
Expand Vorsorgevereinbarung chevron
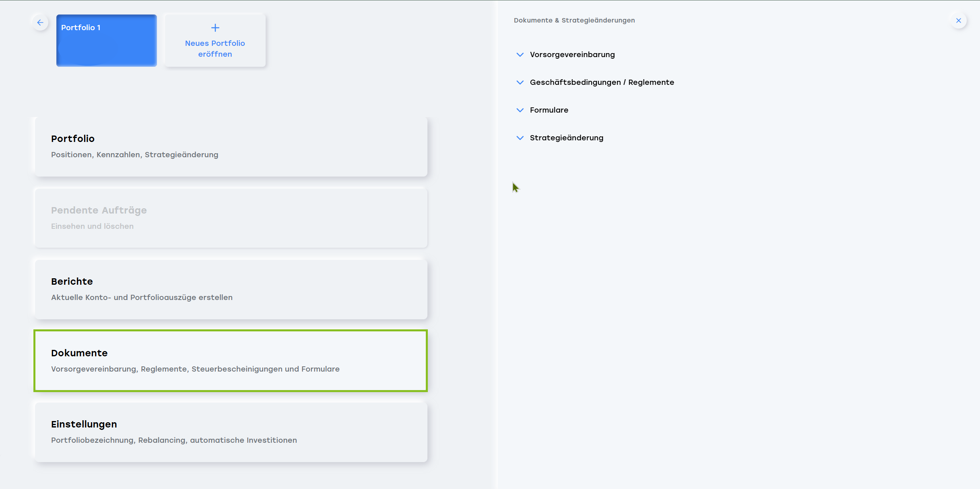pyautogui.click(x=520, y=55)
